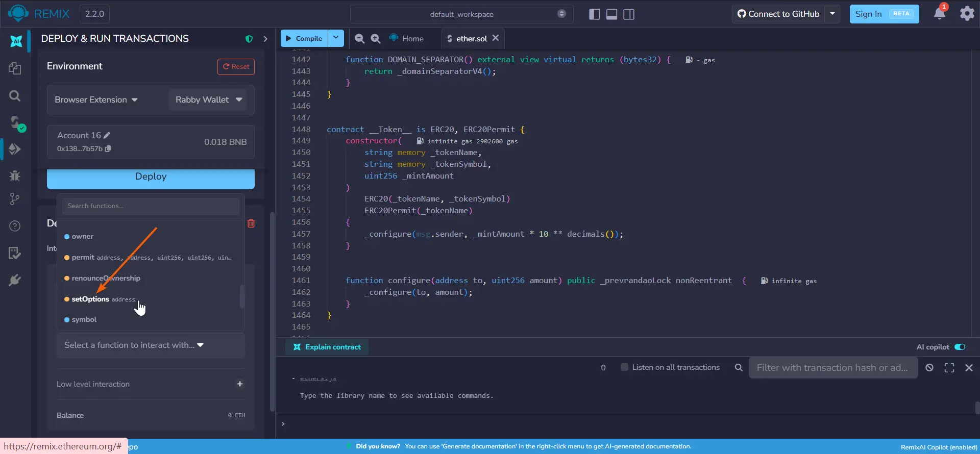Click Explain contract button
This screenshot has width=980, height=454.
[327, 347]
